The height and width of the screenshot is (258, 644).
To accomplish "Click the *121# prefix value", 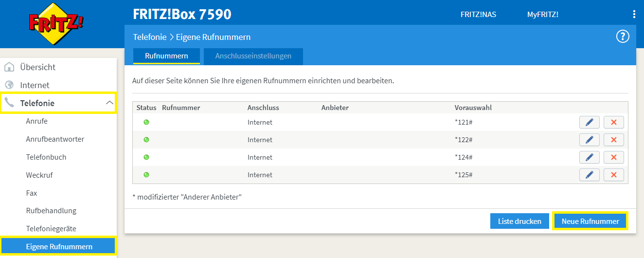I will (x=464, y=122).
